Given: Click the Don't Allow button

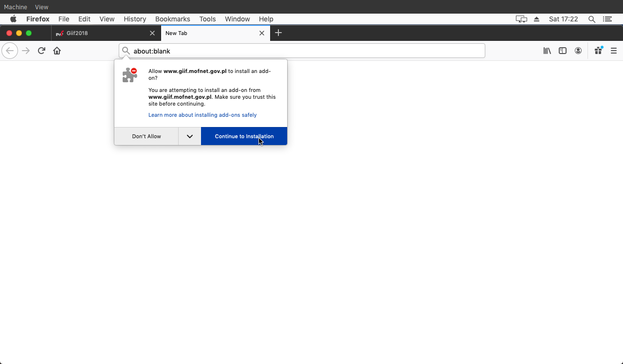Looking at the screenshot, I should coord(146,136).
